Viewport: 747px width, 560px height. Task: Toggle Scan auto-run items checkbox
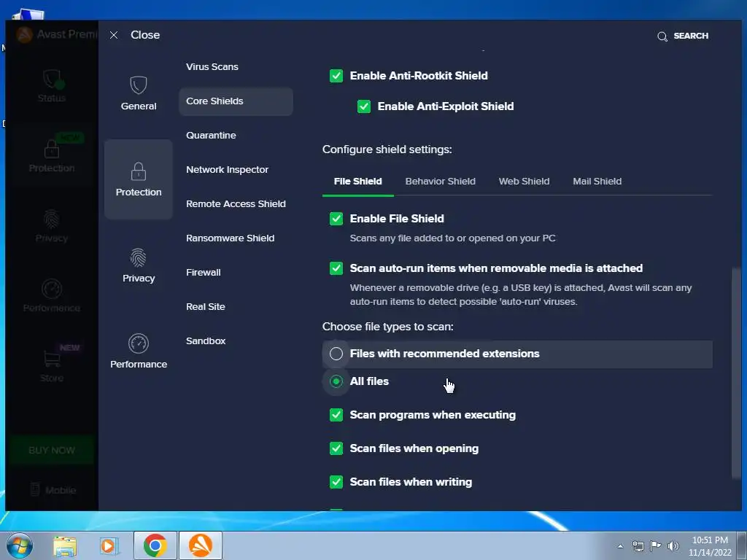click(336, 268)
